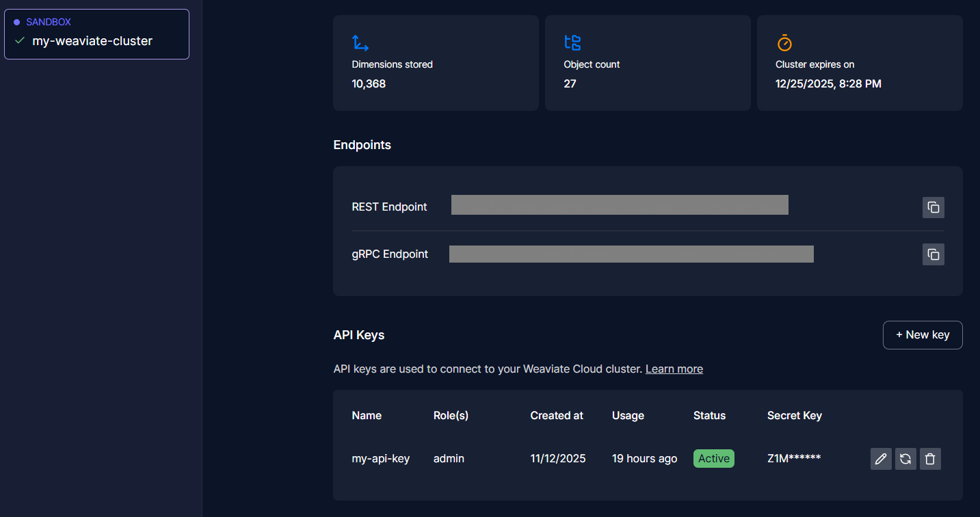
Task: Click the masked secret key Z1M******
Action: tap(793, 459)
